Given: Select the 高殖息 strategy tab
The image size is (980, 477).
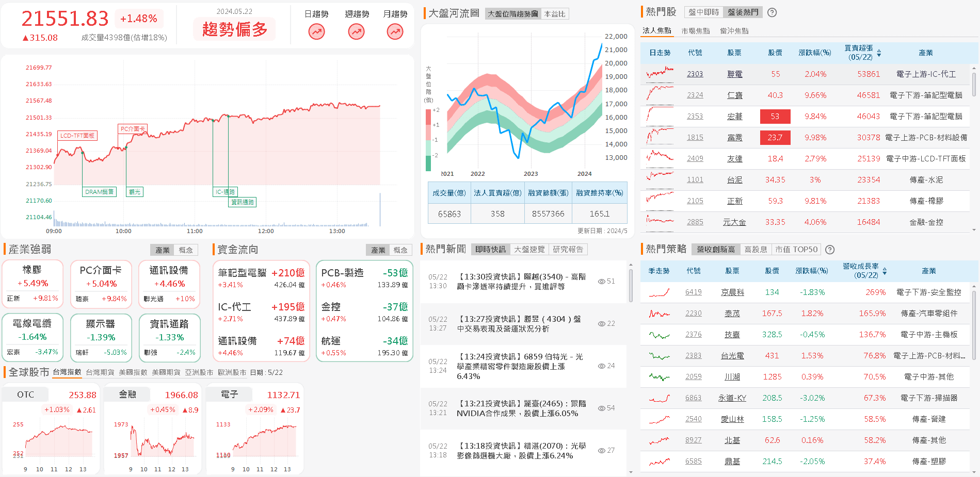Looking at the screenshot, I should 756,250.
